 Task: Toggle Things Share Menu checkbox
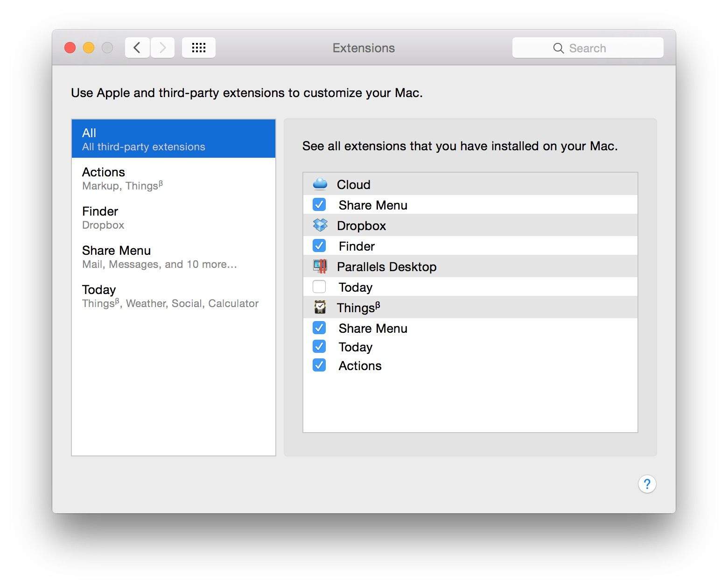[319, 328]
